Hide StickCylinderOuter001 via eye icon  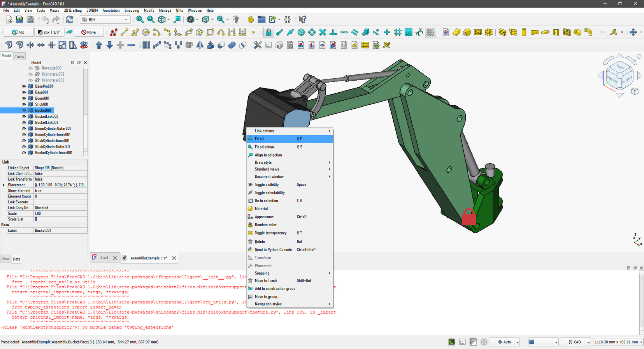(x=24, y=147)
